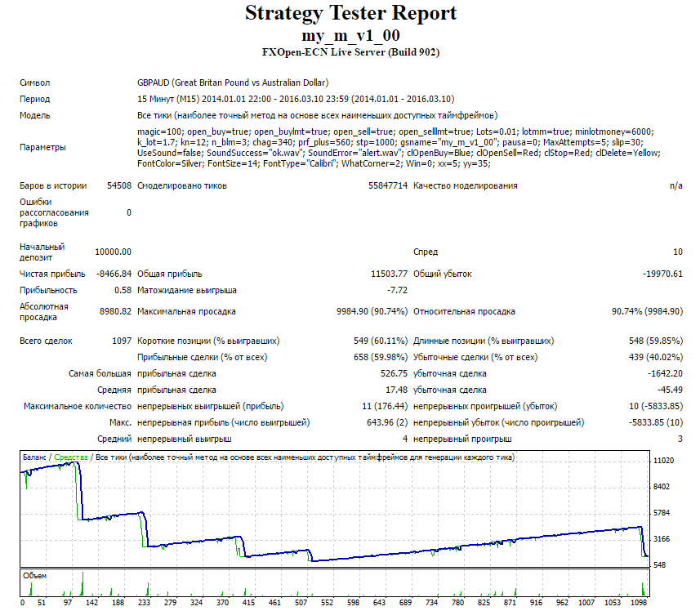Click the parameter line starting 'magic=100'
The image size is (700, 611).
pos(395,132)
